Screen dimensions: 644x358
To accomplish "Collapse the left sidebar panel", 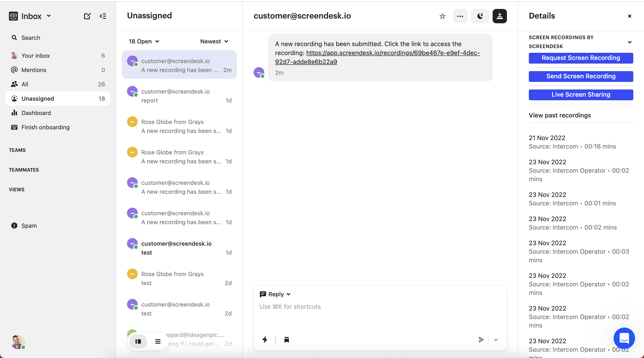I will pos(103,16).
